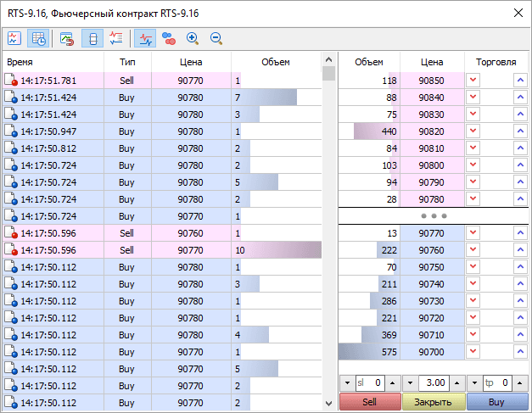Click red sell arrow at price 90760
The width and height of the screenshot is (532, 413).
click(473, 250)
